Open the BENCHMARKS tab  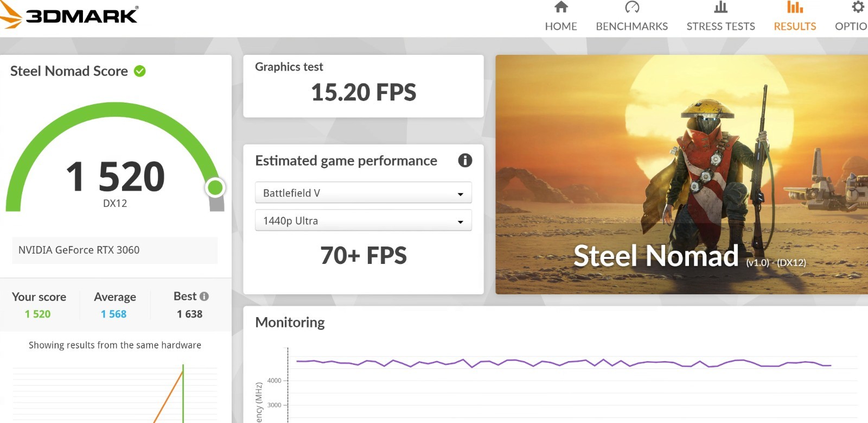tap(632, 26)
